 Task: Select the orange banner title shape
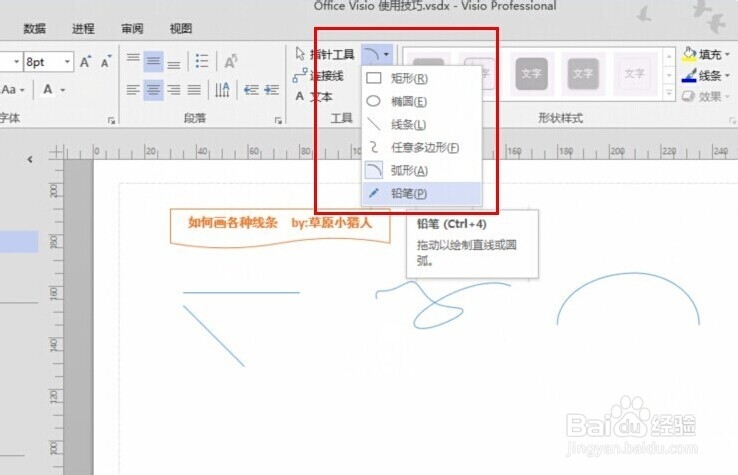[280, 227]
